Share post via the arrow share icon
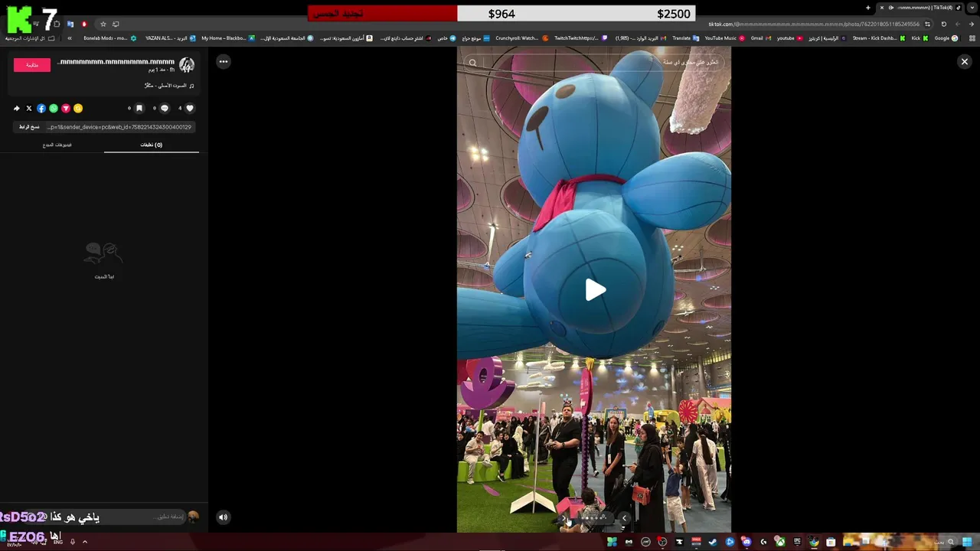This screenshot has height=551, width=980. coord(17,108)
